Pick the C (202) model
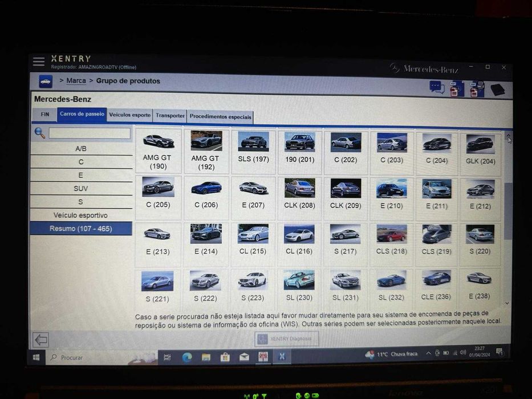Screen dimensions: 532x399 pyautogui.click(x=346, y=153)
